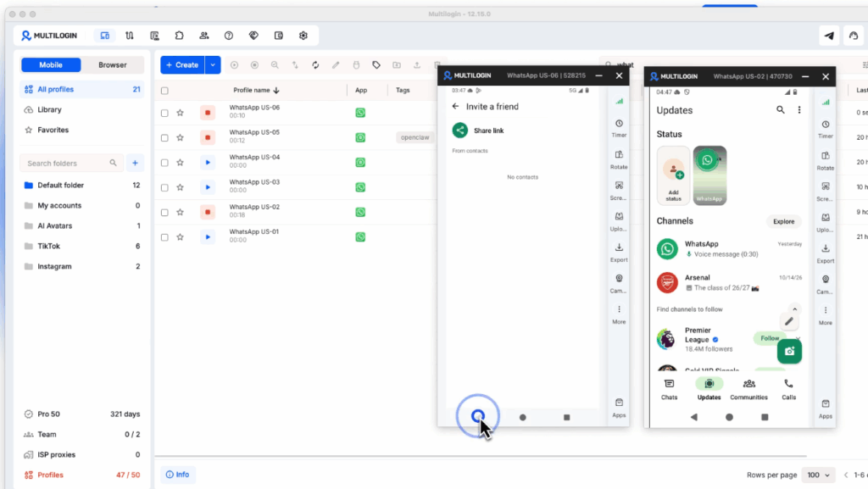868x489 pixels.
Task: Click green camera floating button in Updates
Action: pos(789,351)
